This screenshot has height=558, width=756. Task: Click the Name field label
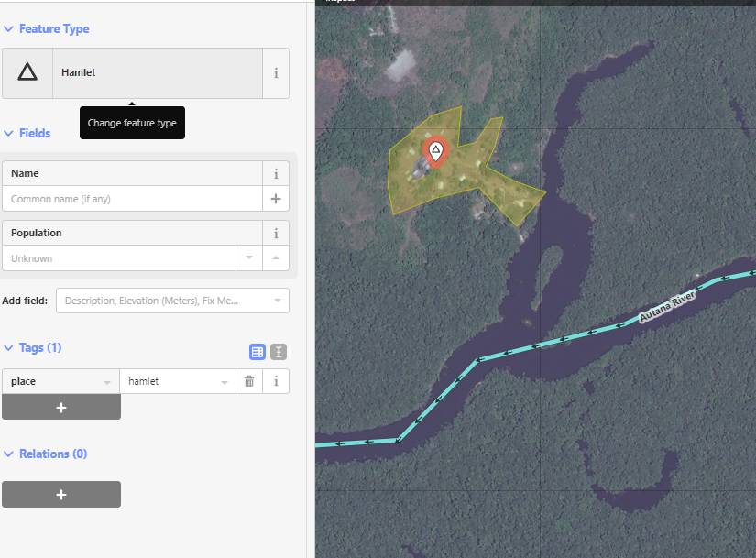[x=25, y=173]
